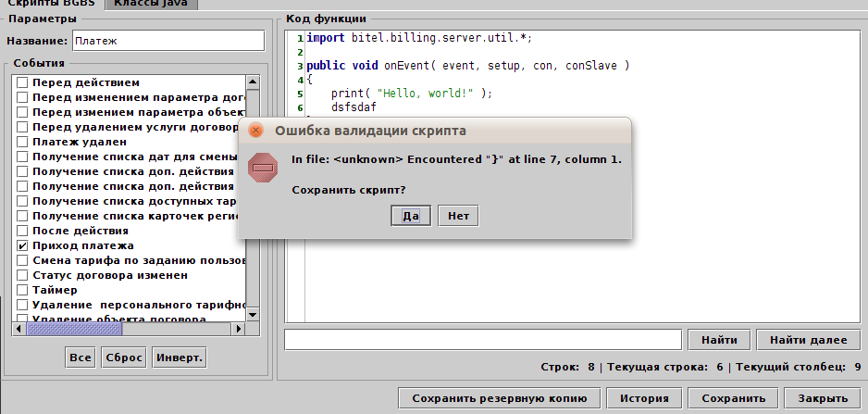Toggle the 'Приход платежа' checkbox
Screen dimensions: 868x414
(x=22, y=245)
